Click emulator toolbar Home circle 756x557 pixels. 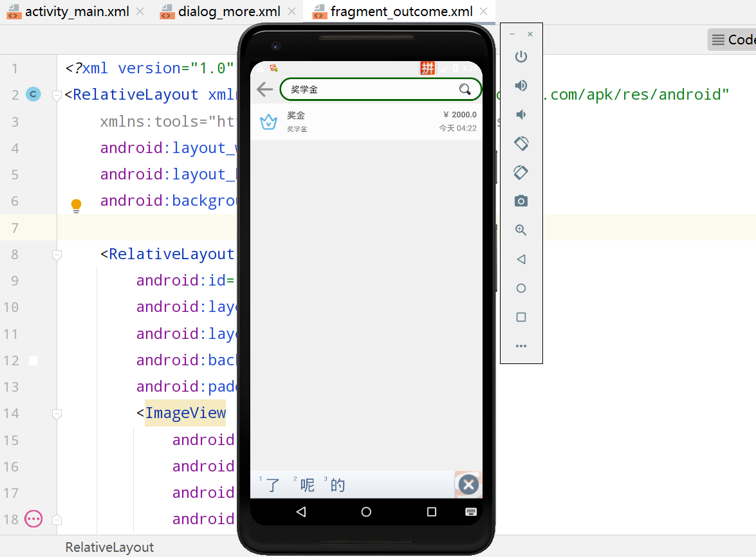coord(521,288)
